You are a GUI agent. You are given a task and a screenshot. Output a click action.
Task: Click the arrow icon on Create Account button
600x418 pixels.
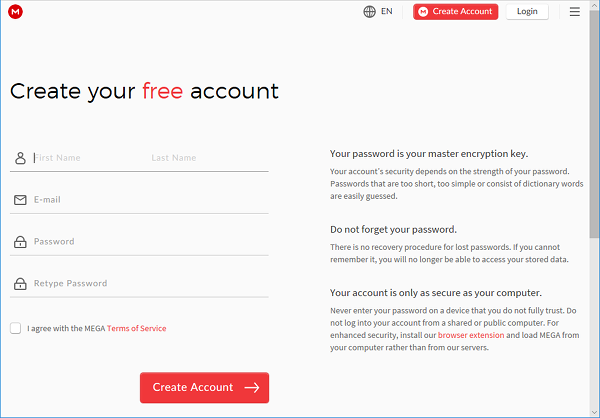click(252, 387)
